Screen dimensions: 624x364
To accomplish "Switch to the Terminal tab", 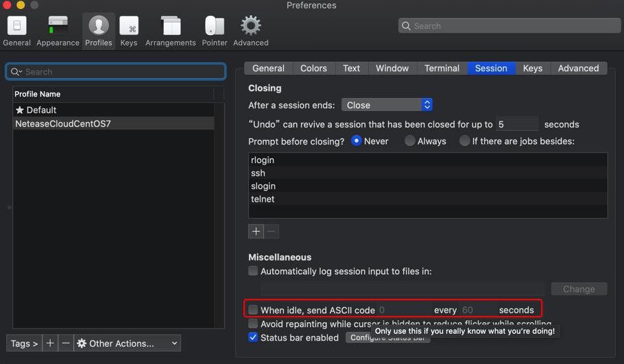I will (442, 69).
